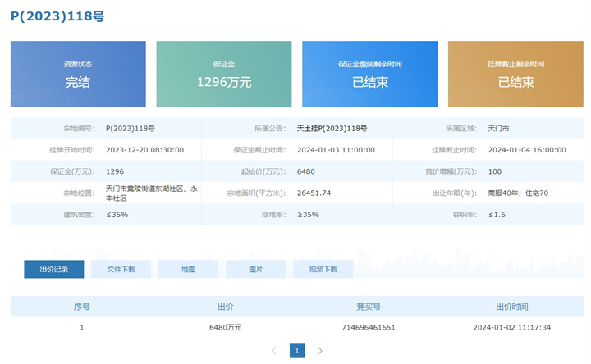Select bidder number 714696461651 in table
The image size is (591, 364).
point(368,327)
